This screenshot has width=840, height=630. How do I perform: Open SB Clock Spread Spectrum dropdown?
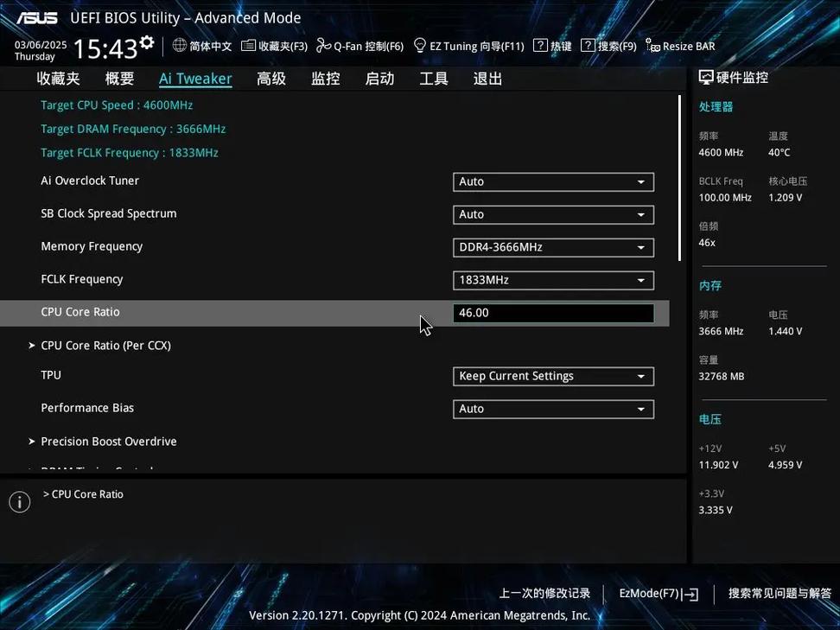coord(553,214)
